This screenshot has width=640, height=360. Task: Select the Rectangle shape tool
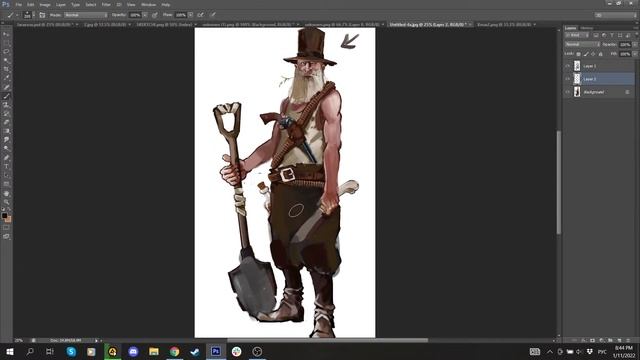click(6, 184)
